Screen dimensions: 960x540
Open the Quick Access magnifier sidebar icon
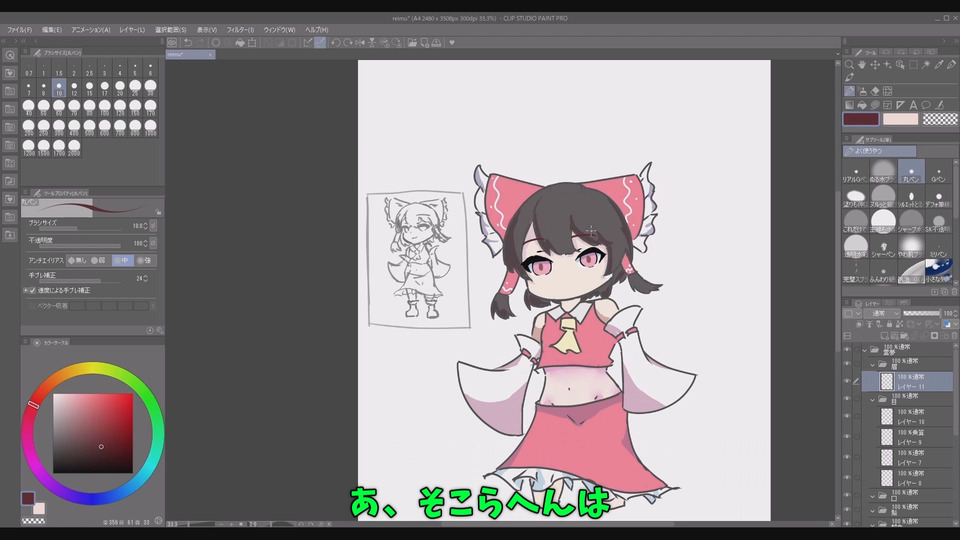(10, 55)
